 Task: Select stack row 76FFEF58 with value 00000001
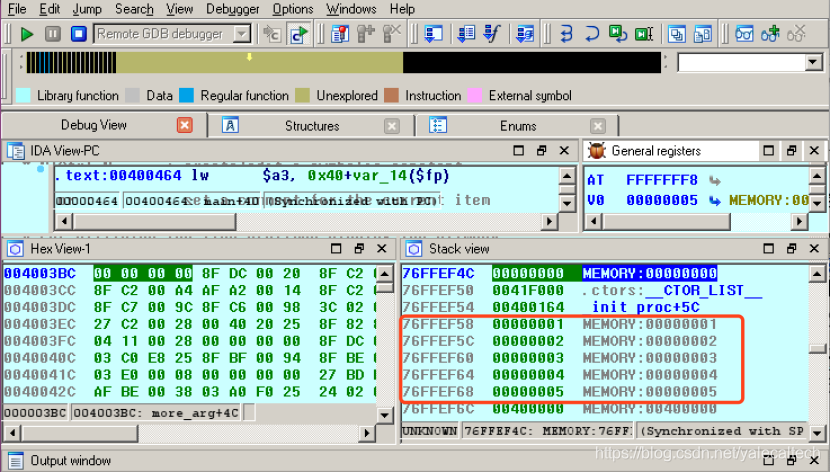560,324
